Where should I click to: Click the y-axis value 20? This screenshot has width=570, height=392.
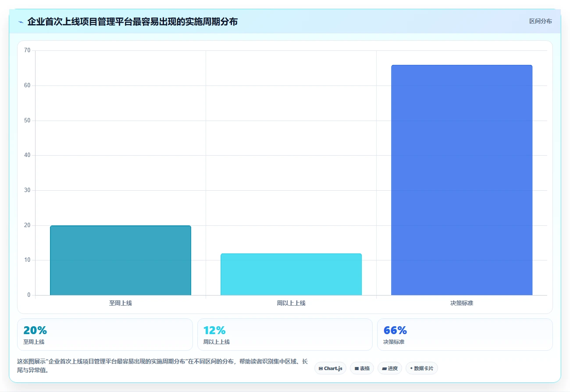click(x=27, y=225)
